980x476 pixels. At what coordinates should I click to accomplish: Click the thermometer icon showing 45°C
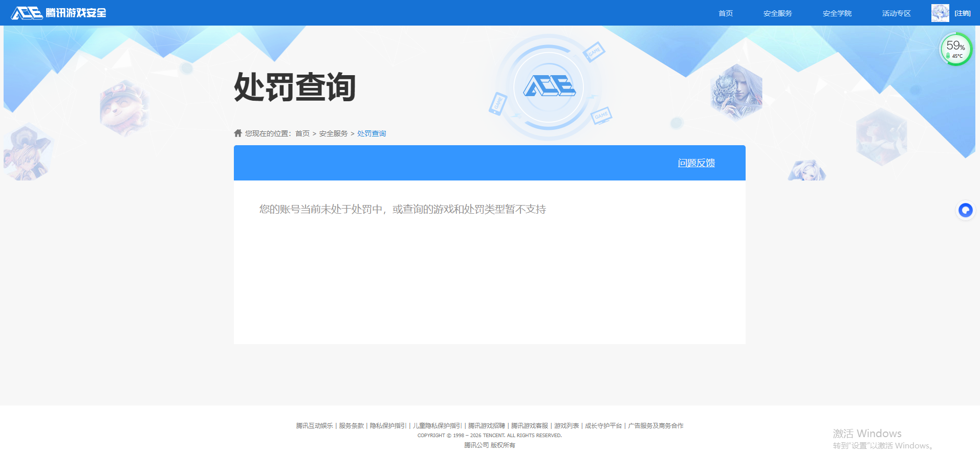point(949,54)
